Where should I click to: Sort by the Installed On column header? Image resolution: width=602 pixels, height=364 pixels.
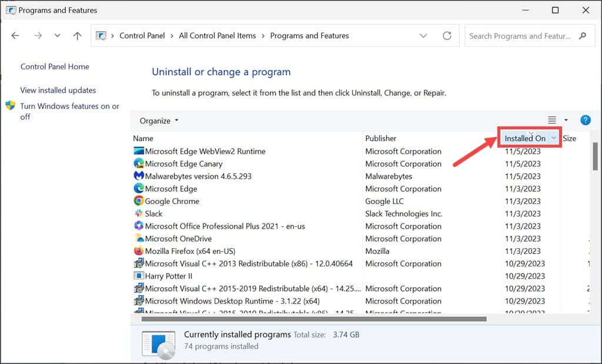point(525,138)
